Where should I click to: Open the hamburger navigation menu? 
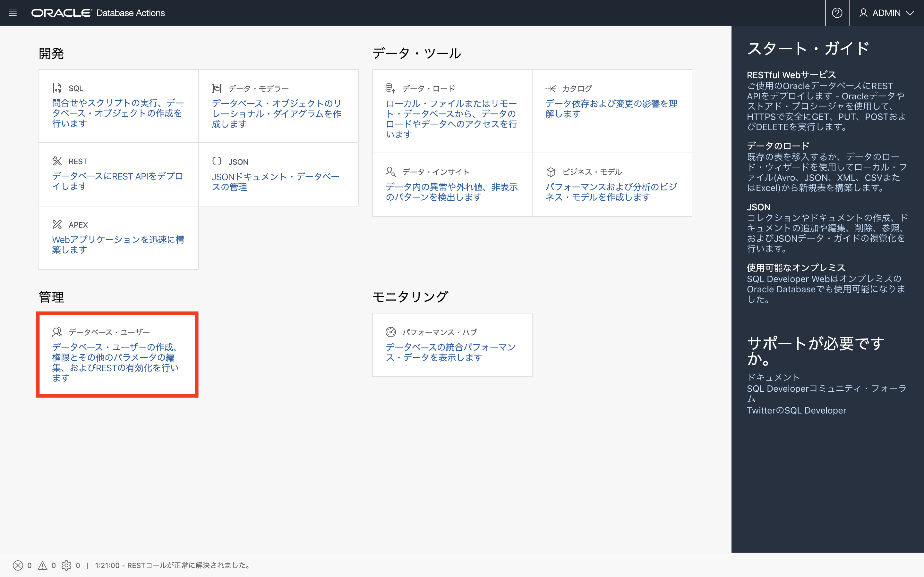point(13,13)
